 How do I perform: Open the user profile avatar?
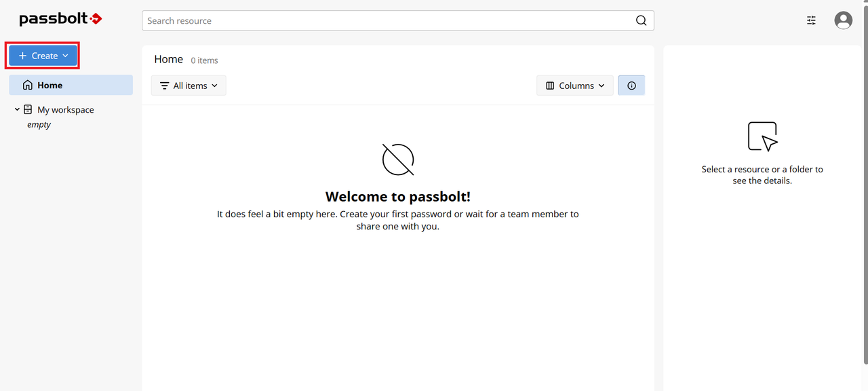pyautogui.click(x=843, y=20)
